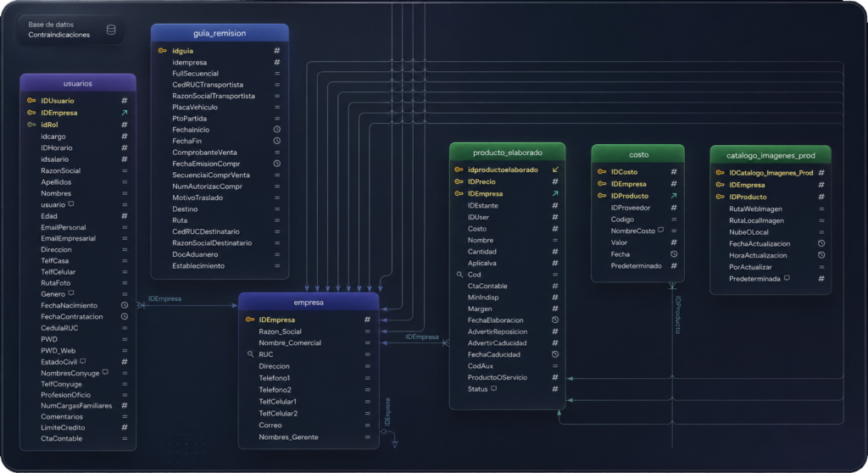Click the comment icon next to EstadoCivil
The image size is (868, 473).
point(82,361)
